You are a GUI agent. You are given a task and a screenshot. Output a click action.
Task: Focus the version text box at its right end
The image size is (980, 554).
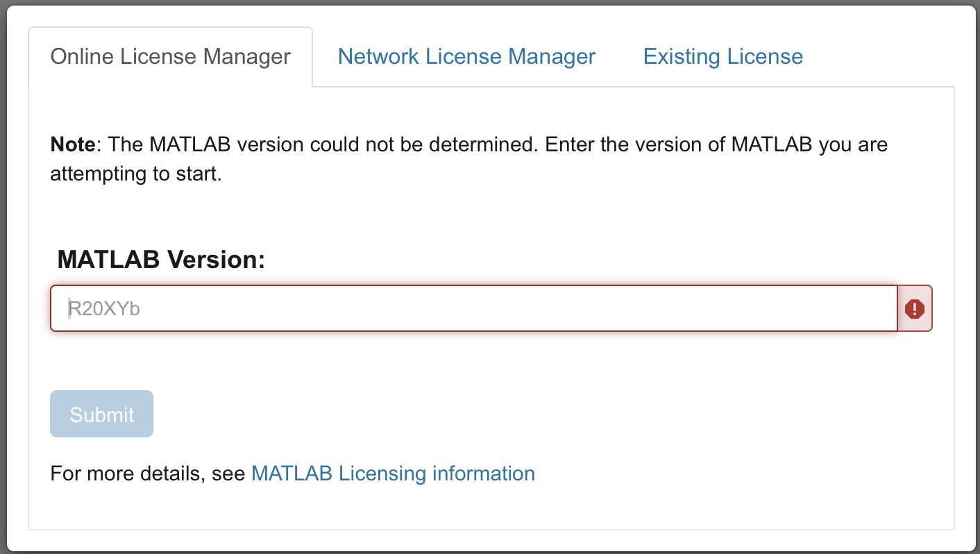point(868,308)
